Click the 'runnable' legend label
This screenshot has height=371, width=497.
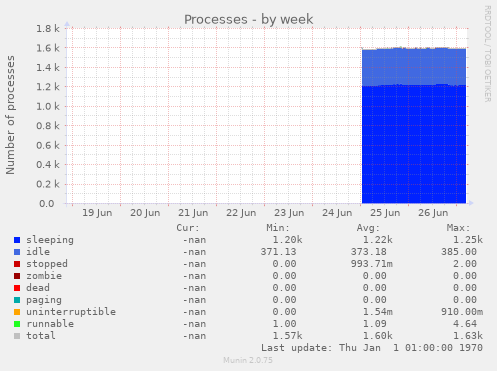click(50, 324)
